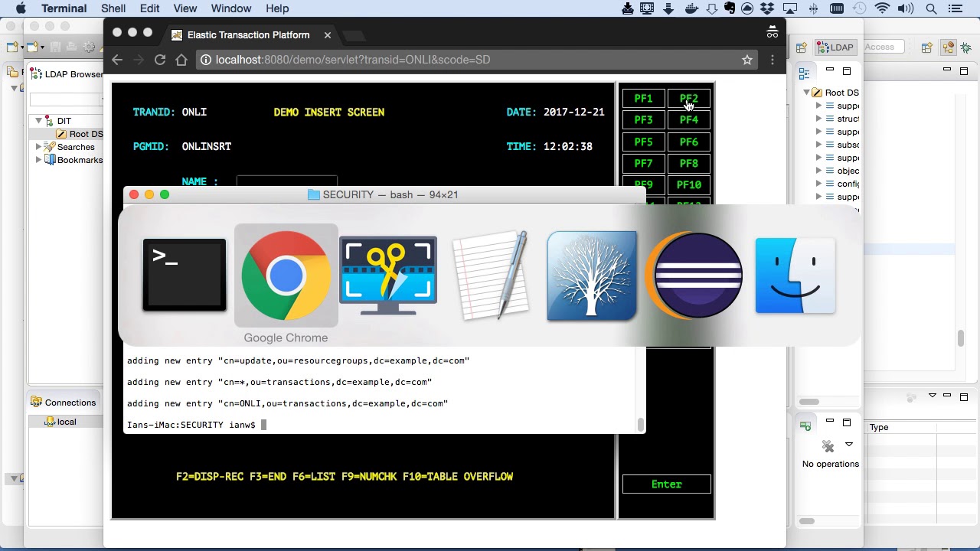Open AirPlay display menu

[792, 8]
